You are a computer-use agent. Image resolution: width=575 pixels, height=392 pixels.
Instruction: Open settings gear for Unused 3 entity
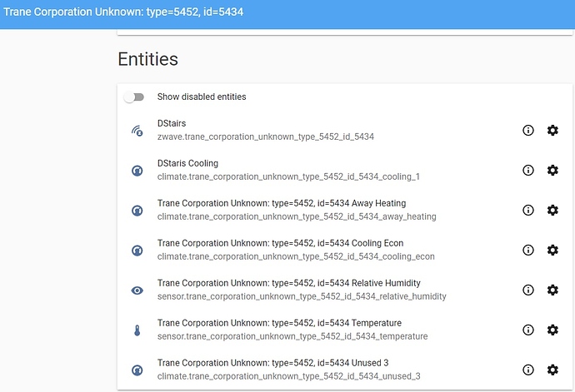552,370
